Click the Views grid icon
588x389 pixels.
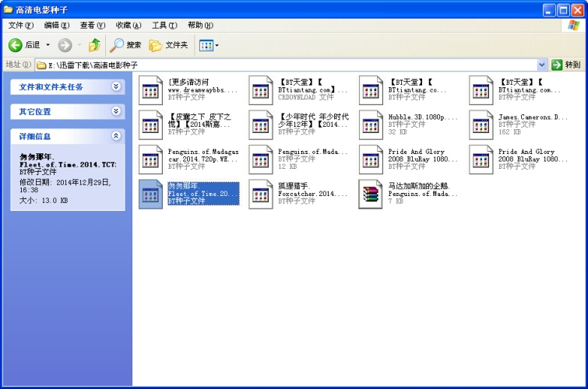tap(206, 45)
